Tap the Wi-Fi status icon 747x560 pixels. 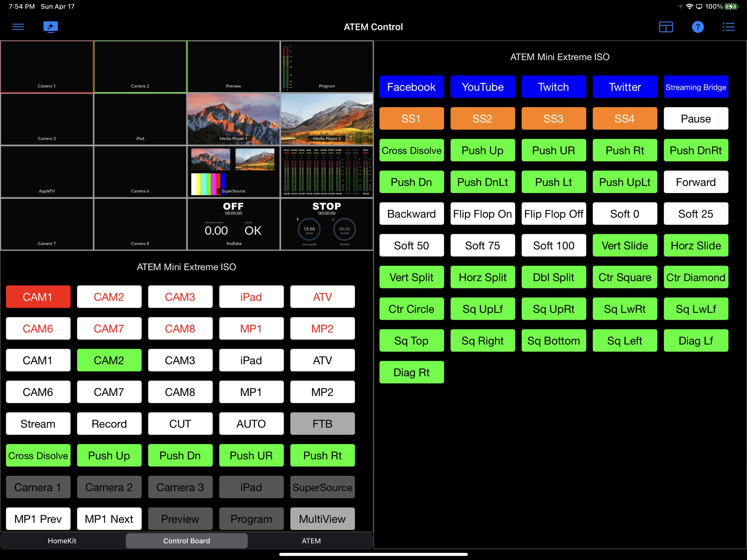pyautogui.click(x=689, y=6)
